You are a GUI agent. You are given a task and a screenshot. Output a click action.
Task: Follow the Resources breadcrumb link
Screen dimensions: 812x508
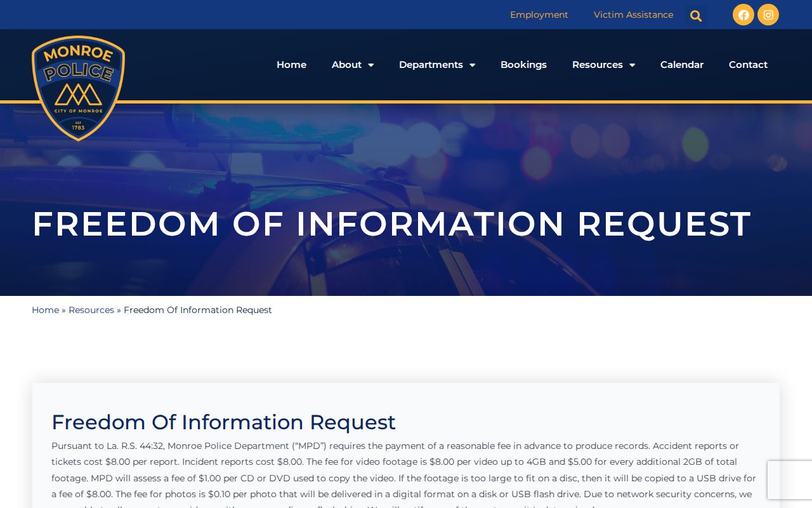point(91,310)
